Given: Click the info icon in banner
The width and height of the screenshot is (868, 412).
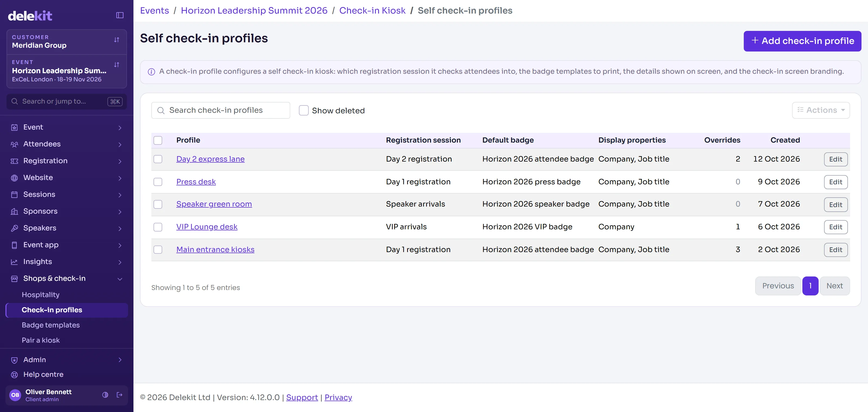Looking at the screenshot, I should [151, 72].
